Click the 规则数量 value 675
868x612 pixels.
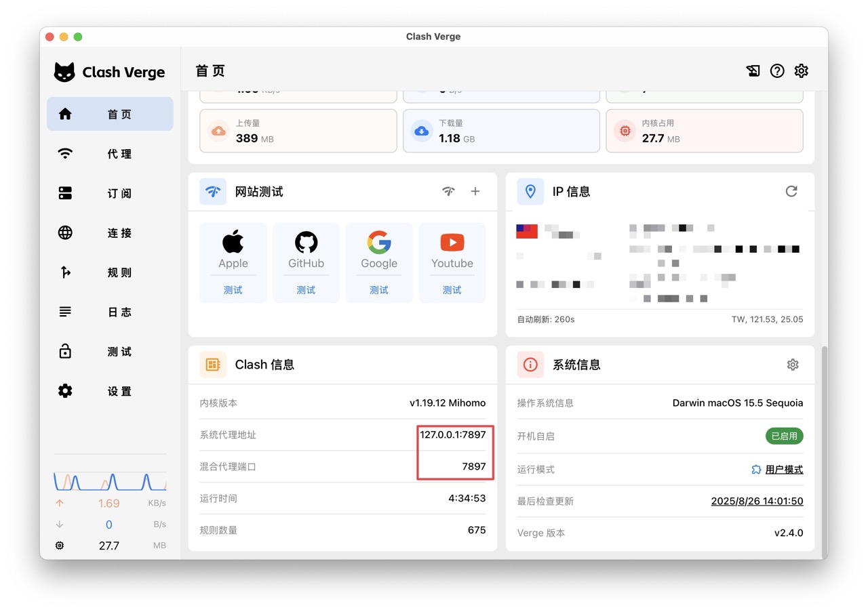477,530
